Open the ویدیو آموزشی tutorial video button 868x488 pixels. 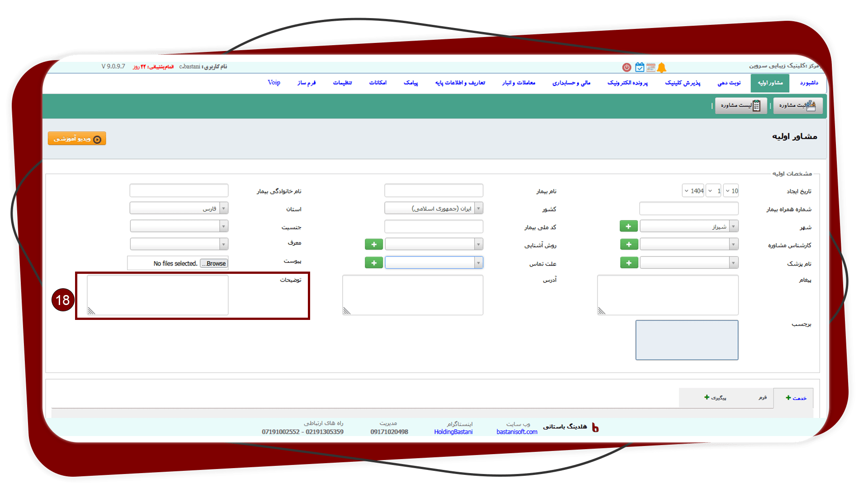[77, 139]
